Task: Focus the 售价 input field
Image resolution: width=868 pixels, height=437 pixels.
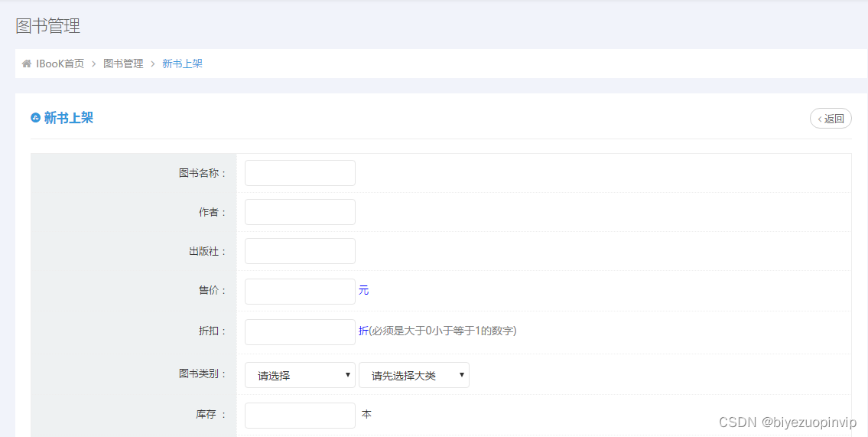Action: (300, 292)
